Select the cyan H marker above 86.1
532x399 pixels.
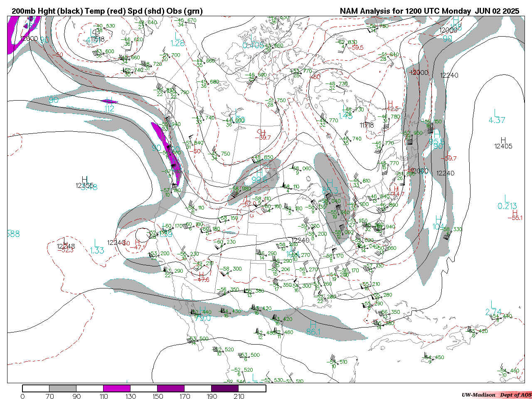point(313,324)
